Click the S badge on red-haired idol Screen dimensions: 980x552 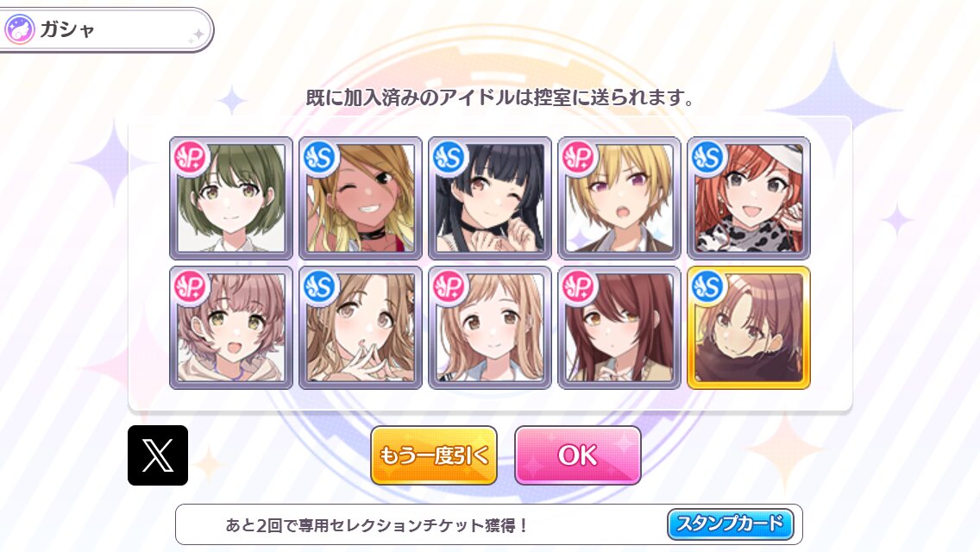coord(708,158)
